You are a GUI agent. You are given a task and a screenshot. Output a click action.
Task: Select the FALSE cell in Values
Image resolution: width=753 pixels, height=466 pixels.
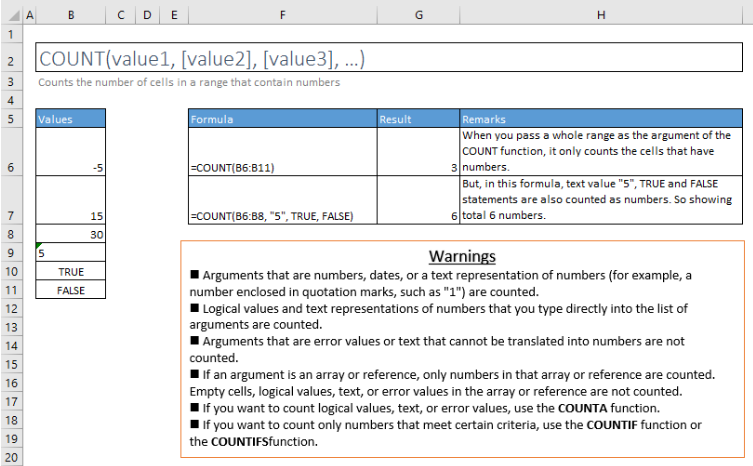pyautogui.click(x=71, y=290)
